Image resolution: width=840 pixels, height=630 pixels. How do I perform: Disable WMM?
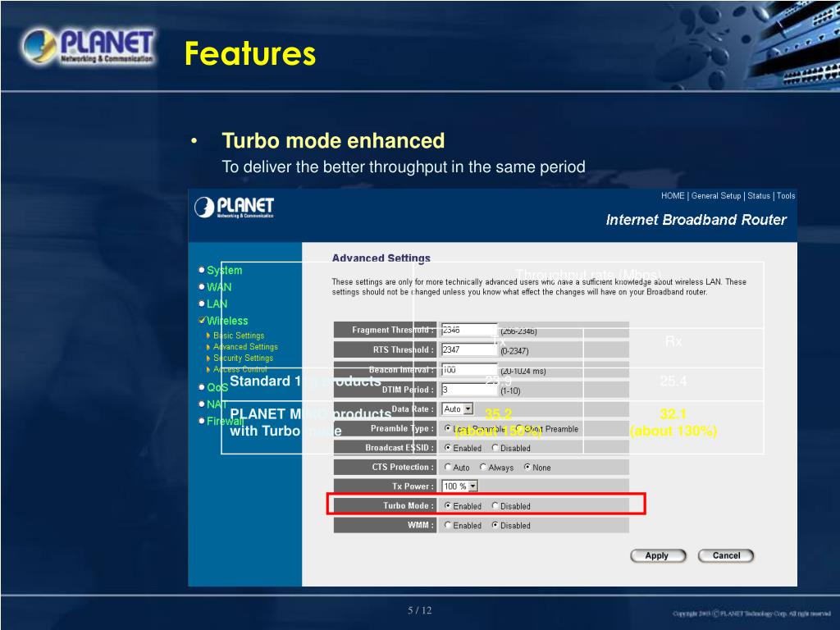[495, 526]
